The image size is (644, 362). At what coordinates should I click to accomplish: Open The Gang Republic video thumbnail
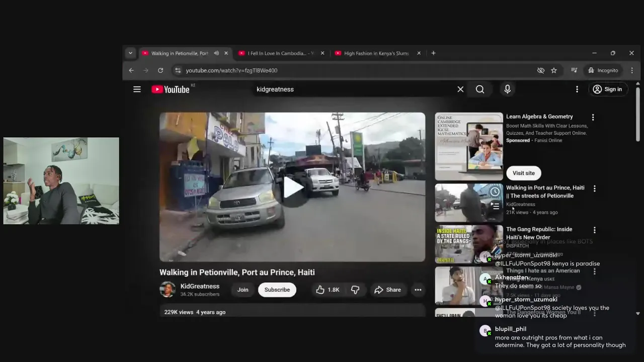(x=469, y=244)
